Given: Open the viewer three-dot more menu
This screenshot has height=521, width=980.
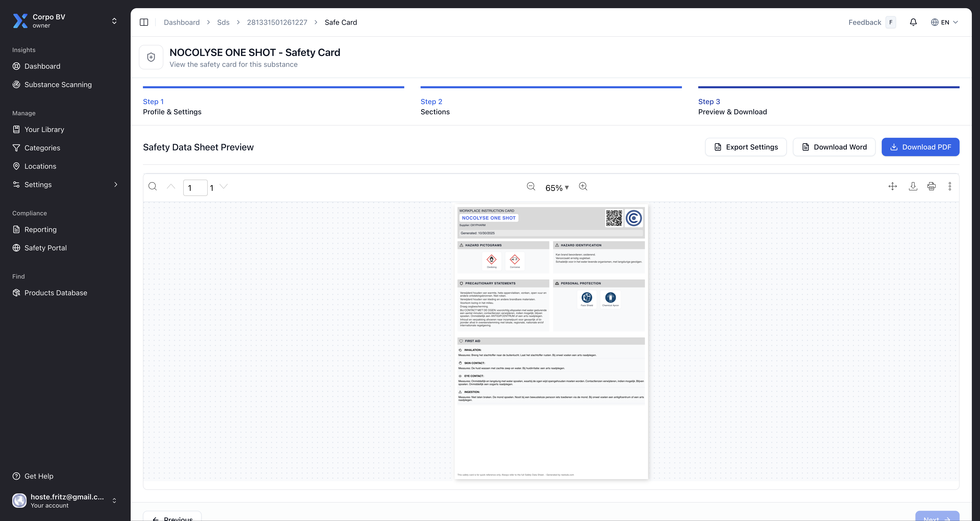Looking at the screenshot, I should click(950, 186).
